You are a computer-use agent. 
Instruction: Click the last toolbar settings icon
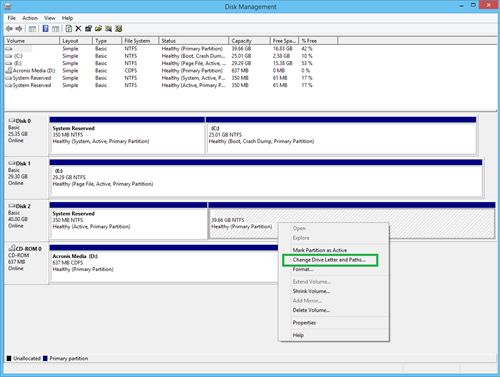[x=119, y=29]
